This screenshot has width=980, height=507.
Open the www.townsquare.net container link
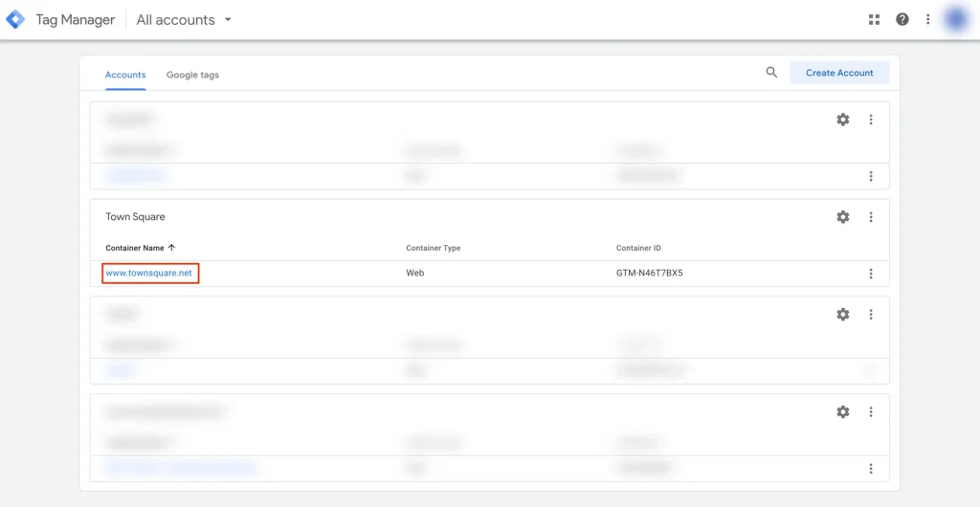coord(150,274)
